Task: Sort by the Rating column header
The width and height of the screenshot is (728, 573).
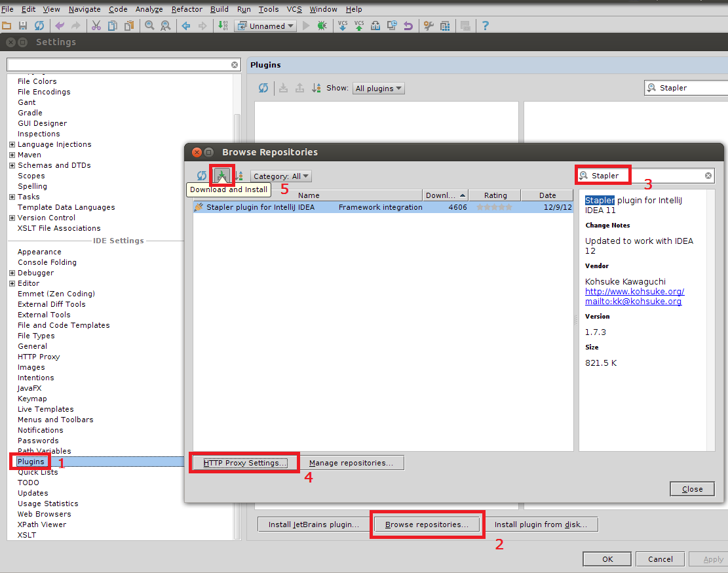Action: [x=495, y=195]
